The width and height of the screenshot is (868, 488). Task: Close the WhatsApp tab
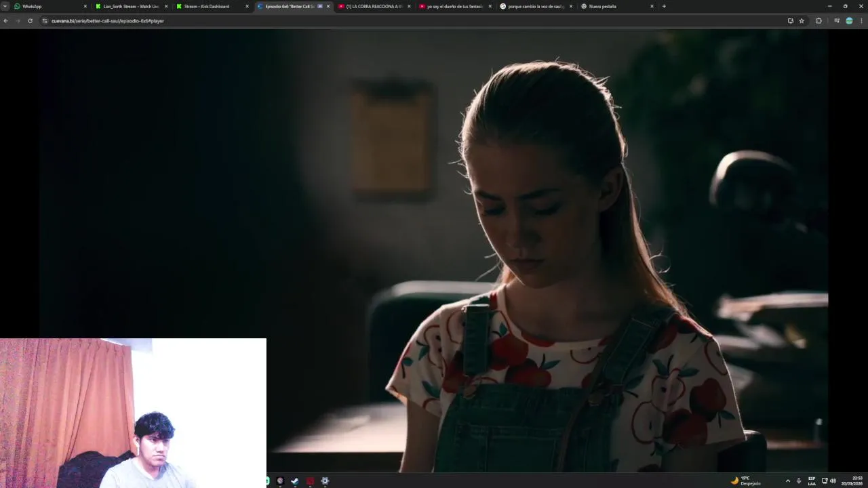[85, 6]
